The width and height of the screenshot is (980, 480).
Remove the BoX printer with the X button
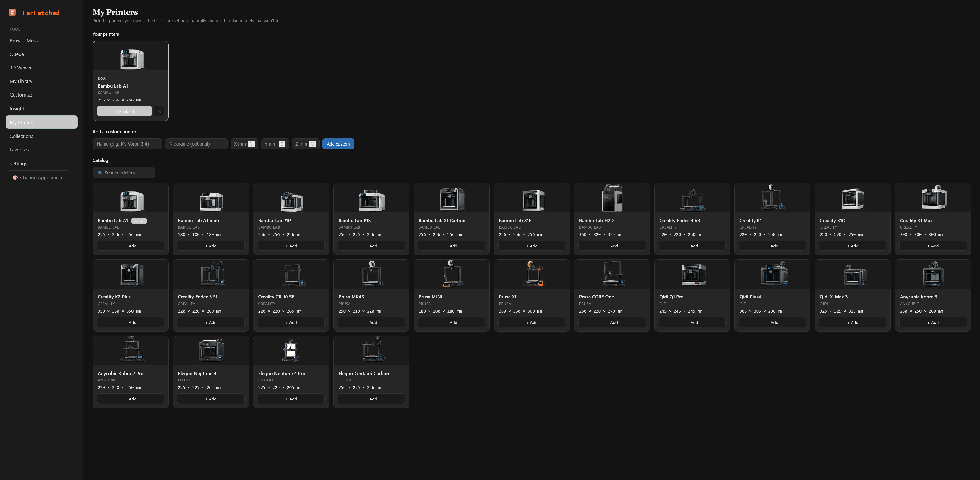159,112
